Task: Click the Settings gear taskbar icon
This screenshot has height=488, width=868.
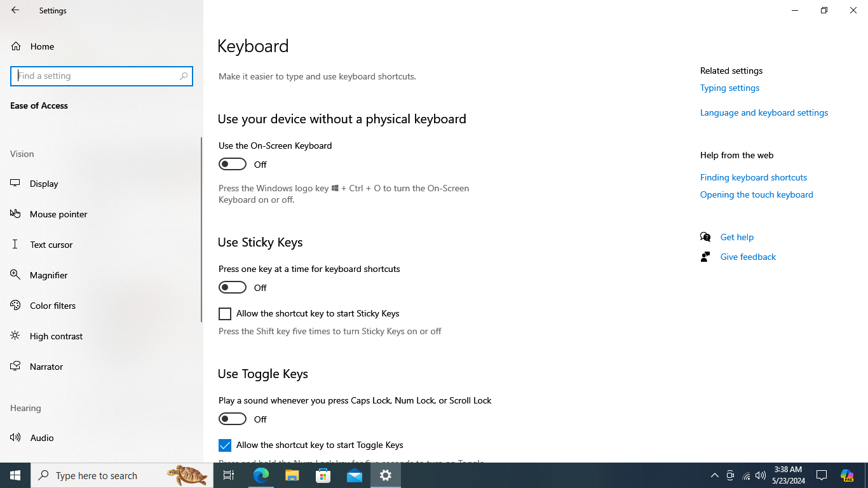Action: click(x=386, y=475)
